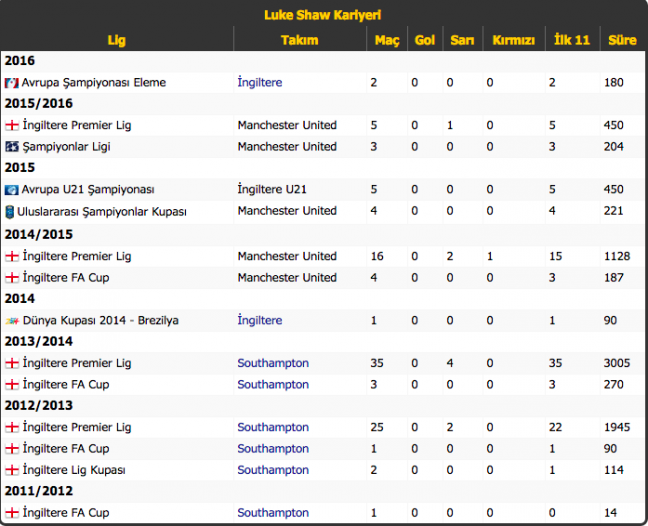Click the Dünya Kupası 2014 Brezilya icon

pos(12,321)
